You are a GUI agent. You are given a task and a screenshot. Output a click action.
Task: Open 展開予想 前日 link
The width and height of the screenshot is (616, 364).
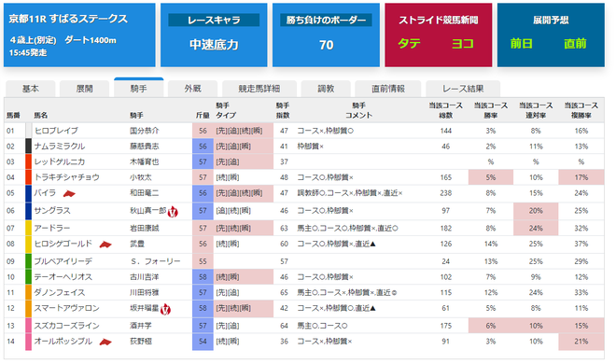pos(522,43)
